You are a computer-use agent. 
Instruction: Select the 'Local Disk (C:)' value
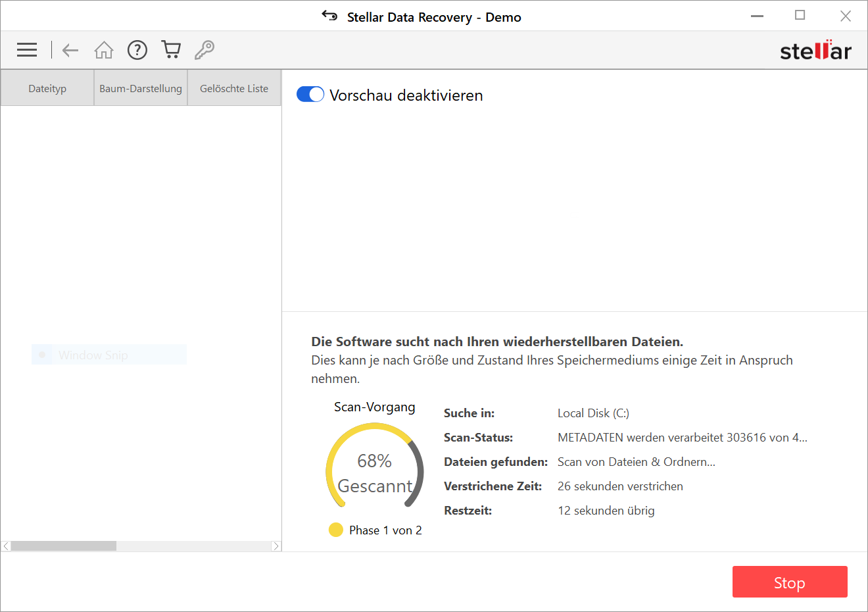point(593,413)
